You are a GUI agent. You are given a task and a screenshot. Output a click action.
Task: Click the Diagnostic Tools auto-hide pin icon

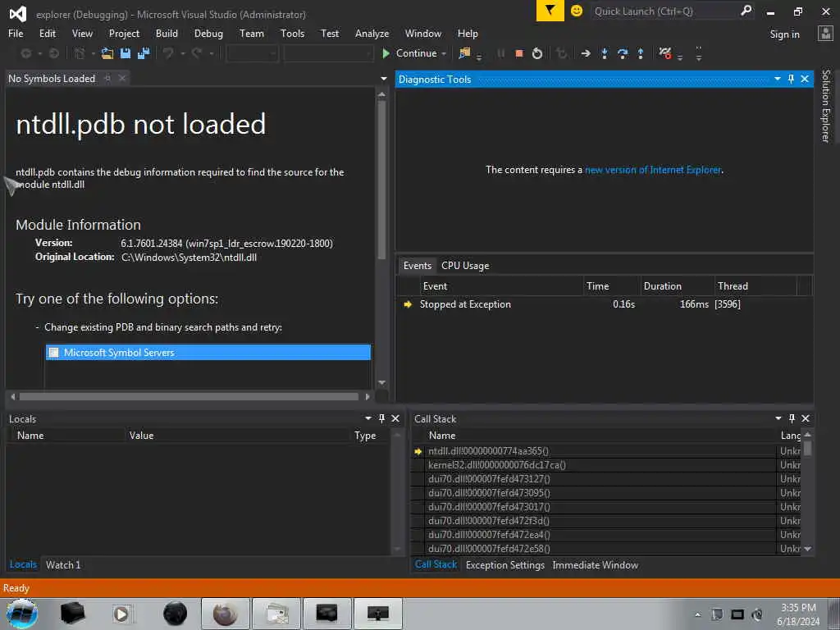click(x=791, y=79)
